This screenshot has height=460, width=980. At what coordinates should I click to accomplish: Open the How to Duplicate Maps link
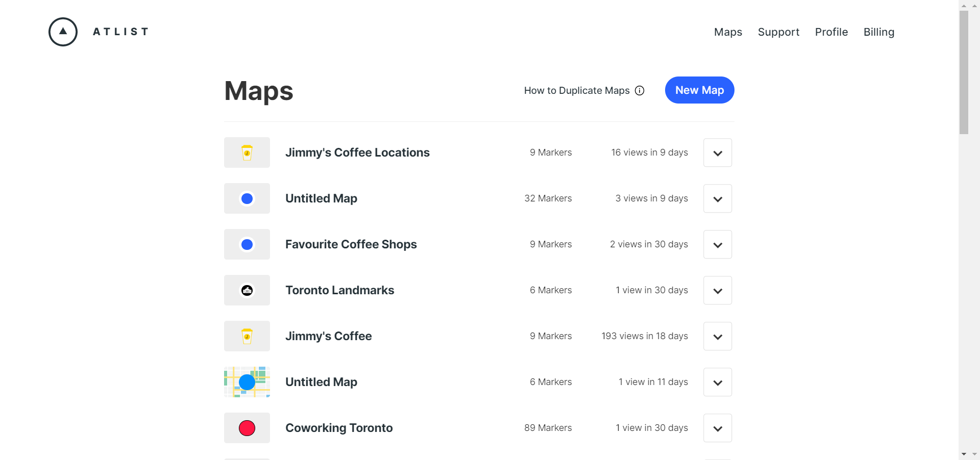point(577,90)
